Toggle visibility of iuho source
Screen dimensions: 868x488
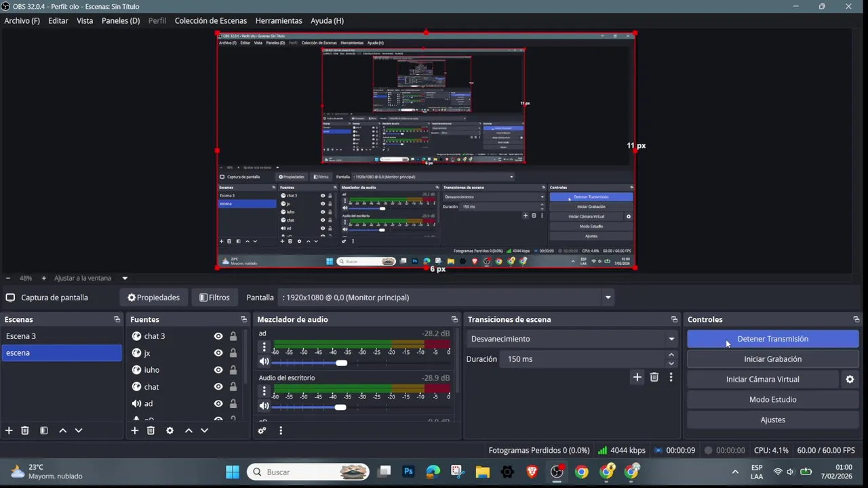point(218,370)
